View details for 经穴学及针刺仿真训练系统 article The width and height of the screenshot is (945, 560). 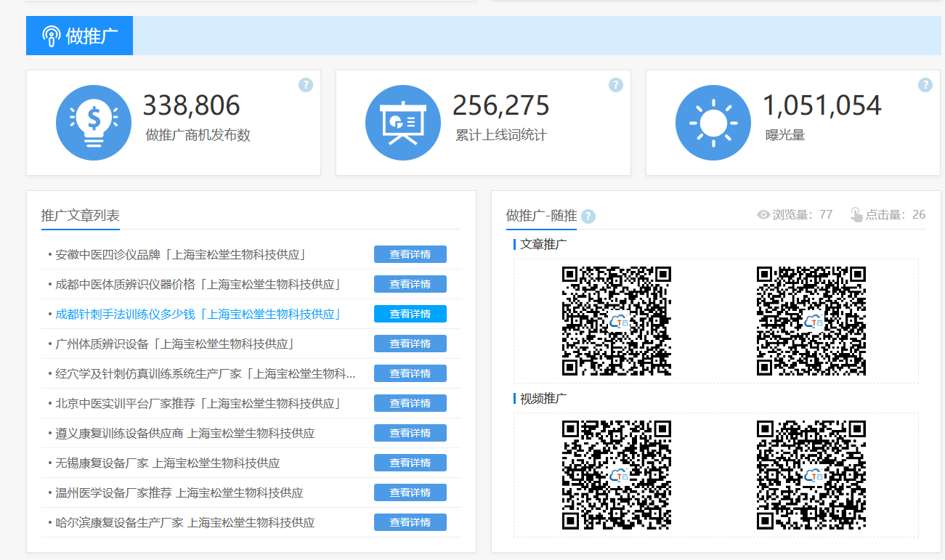[410, 373]
